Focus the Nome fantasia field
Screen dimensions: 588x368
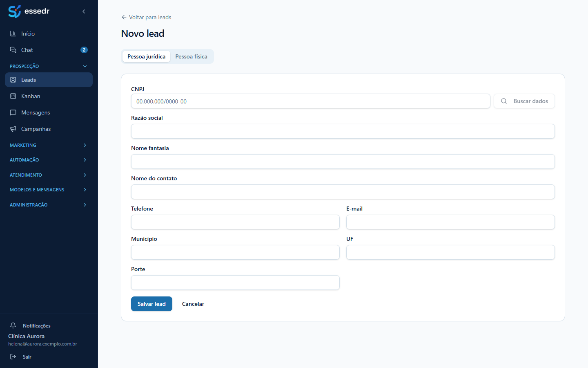pos(343,162)
